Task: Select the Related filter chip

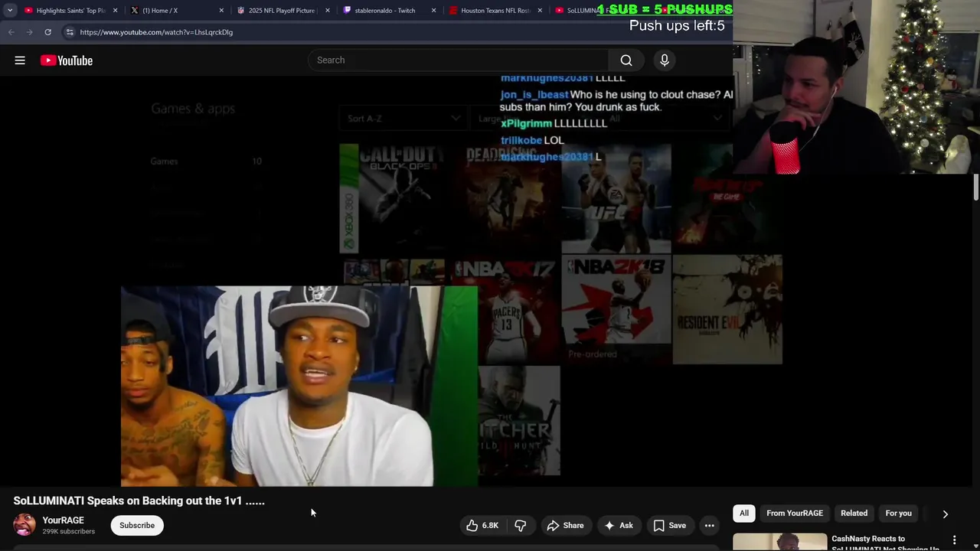Action: click(854, 514)
